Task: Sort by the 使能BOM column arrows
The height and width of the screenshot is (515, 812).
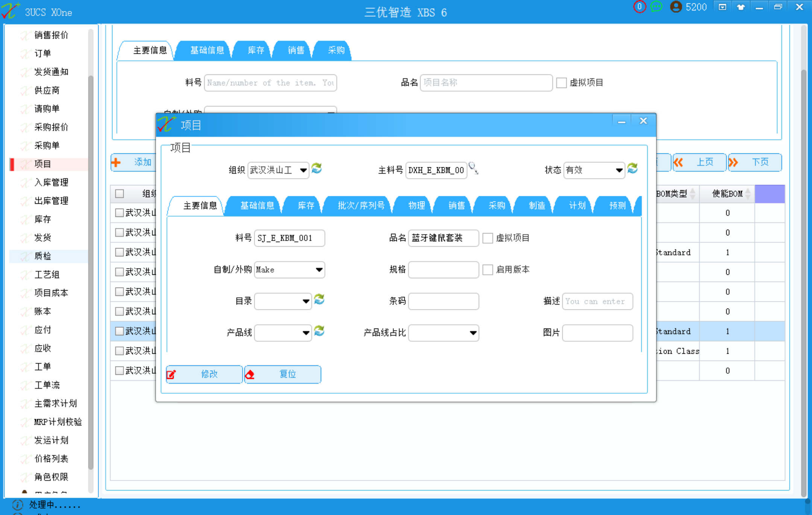Action: (x=748, y=194)
